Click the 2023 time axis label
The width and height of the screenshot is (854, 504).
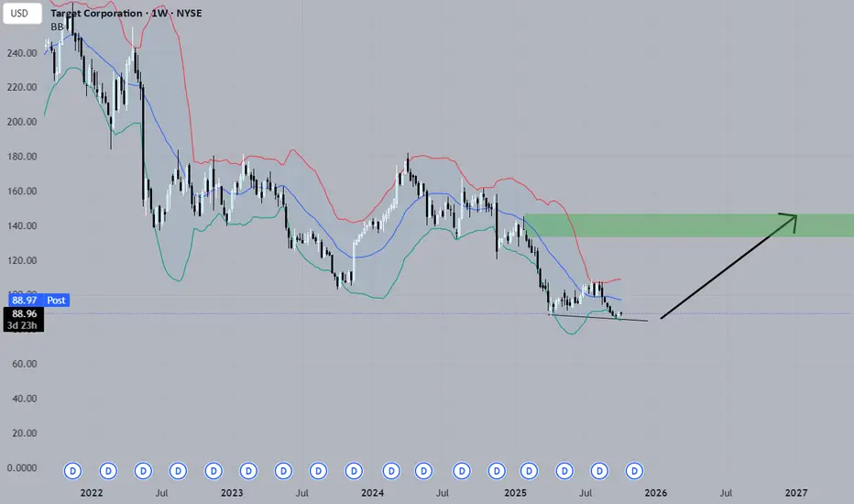(232, 493)
